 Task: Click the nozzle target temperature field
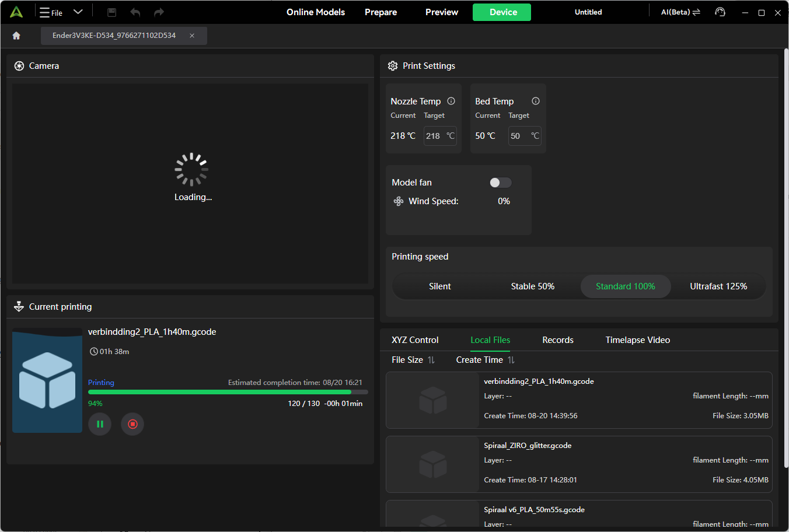(x=440, y=136)
